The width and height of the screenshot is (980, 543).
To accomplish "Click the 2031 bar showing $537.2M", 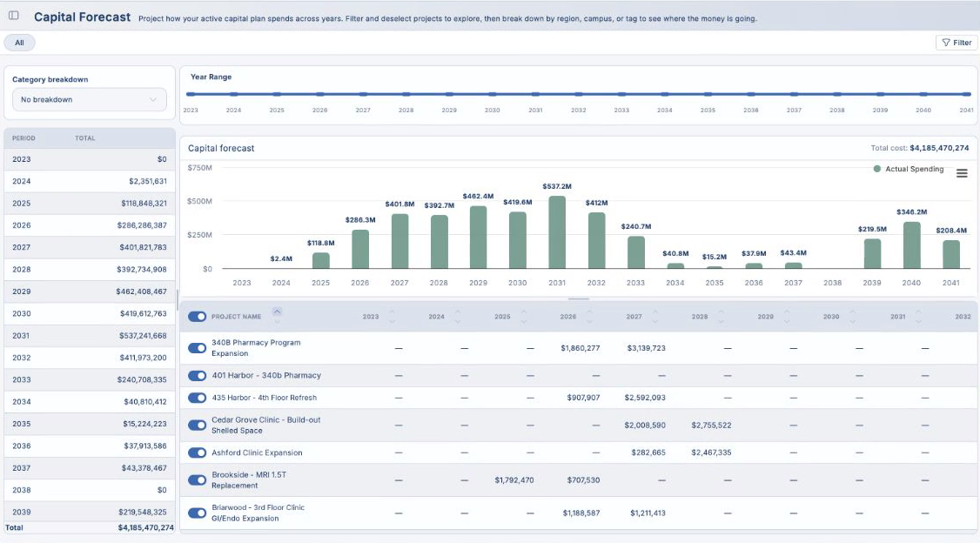I will tap(557, 232).
